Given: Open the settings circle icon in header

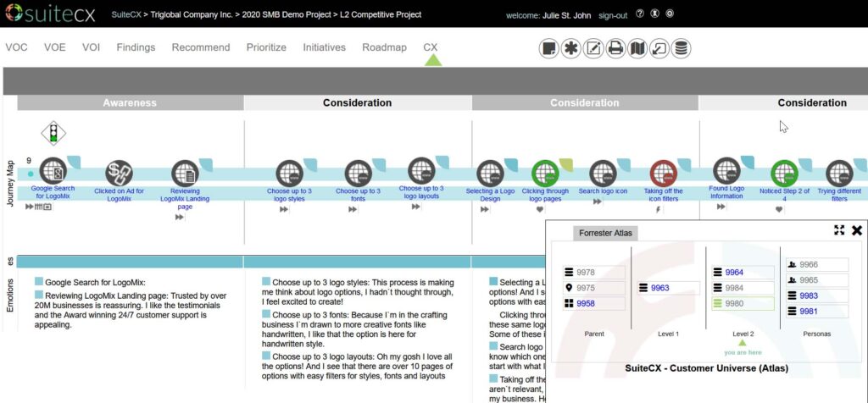Looking at the screenshot, I should click(670, 14).
